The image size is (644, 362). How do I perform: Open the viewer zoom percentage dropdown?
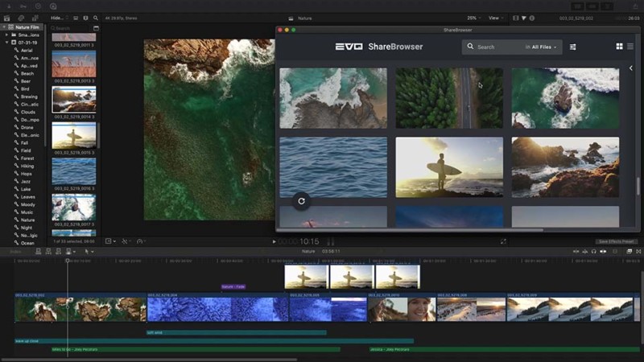click(473, 17)
